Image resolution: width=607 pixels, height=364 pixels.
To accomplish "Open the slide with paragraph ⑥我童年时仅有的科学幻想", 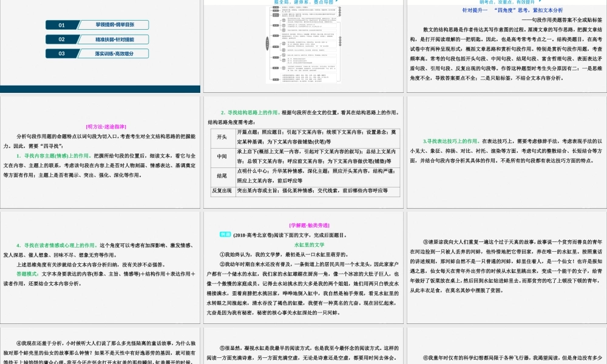I will [507, 346].
